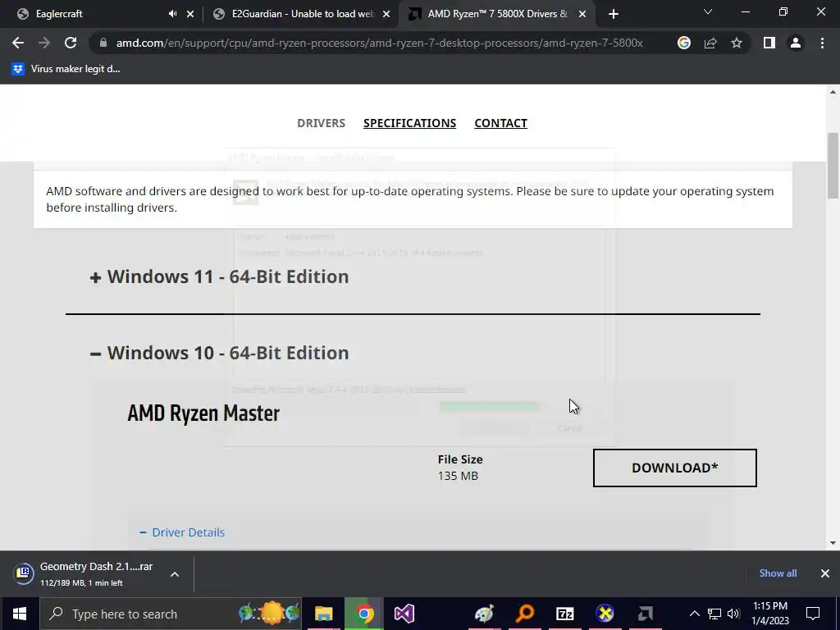Collapse the Driver Details section

pyautogui.click(x=182, y=532)
